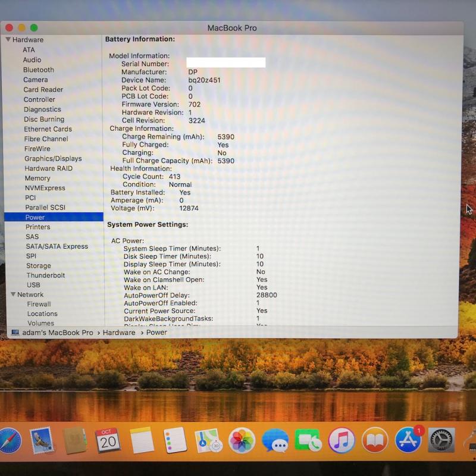The height and width of the screenshot is (476, 476).
Task: Open System Preferences gear in the Dock
Action: (x=441, y=440)
